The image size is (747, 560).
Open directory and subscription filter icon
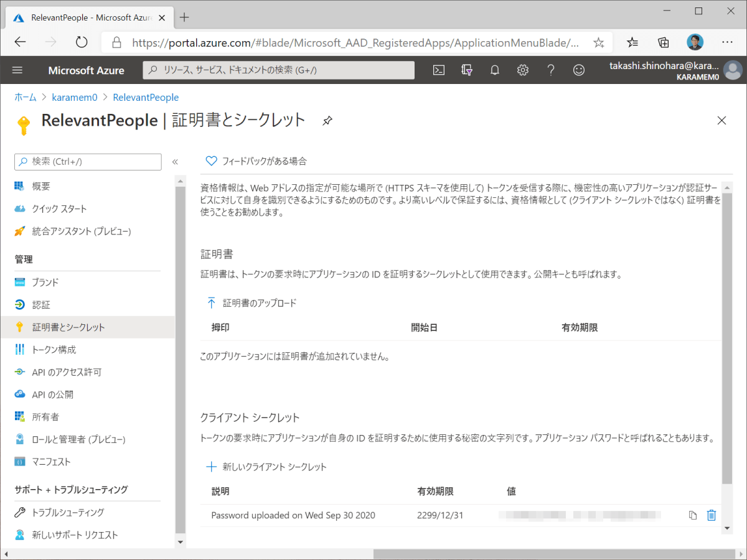[467, 70]
